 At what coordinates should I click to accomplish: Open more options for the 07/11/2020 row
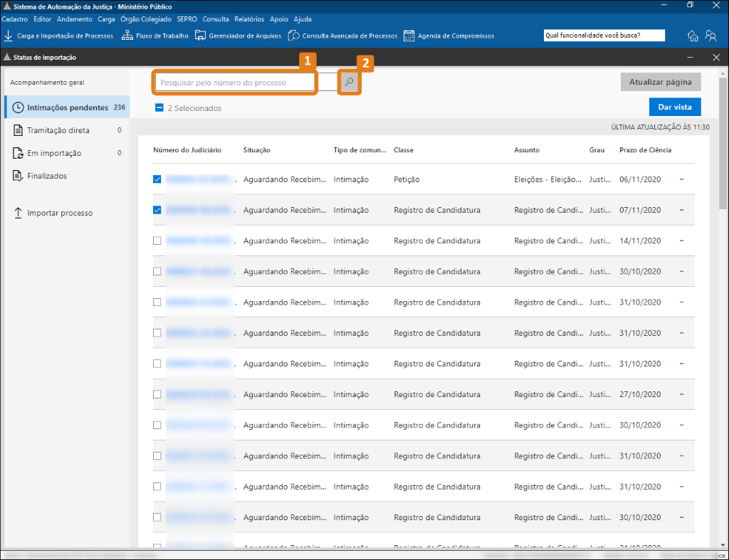pos(681,211)
